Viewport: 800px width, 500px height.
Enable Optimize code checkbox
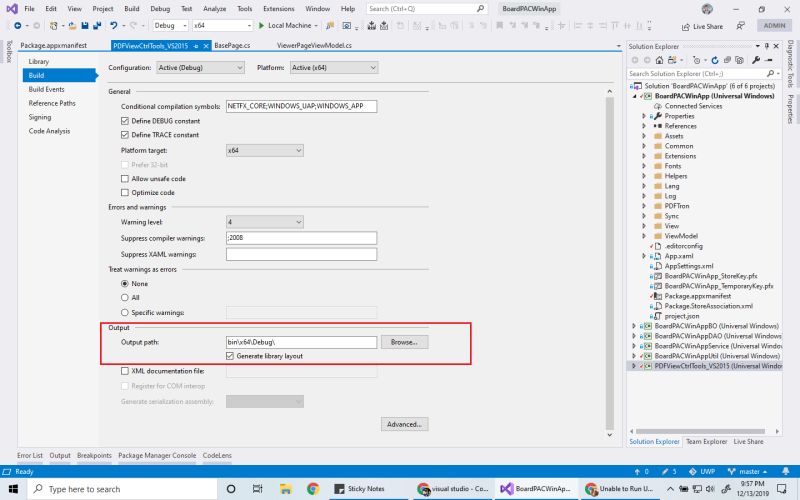124,192
